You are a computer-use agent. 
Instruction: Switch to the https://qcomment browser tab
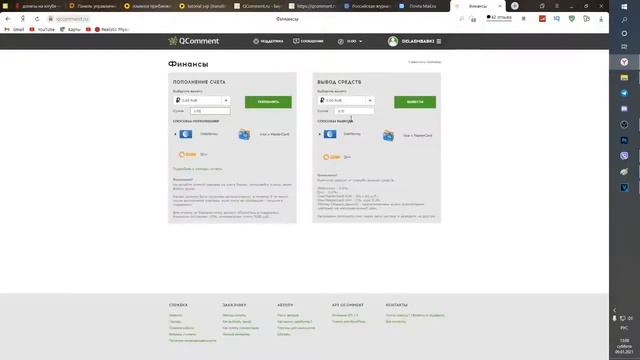[x=312, y=6]
